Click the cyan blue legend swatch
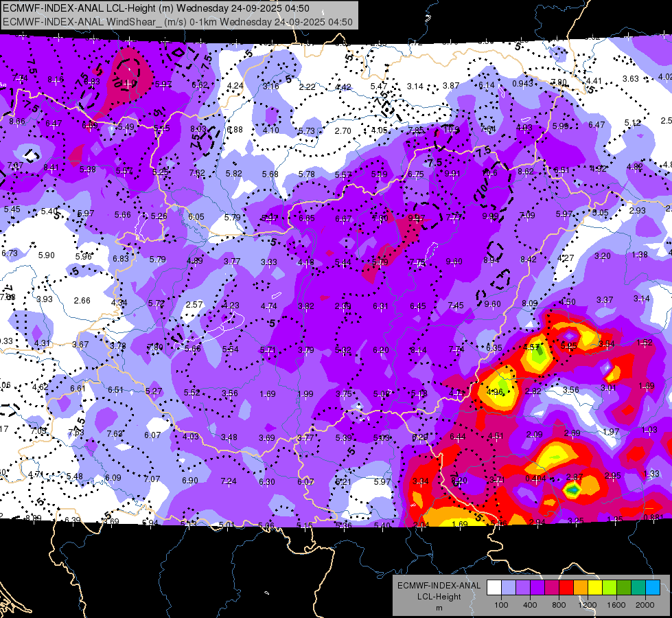The width and height of the screenshot is (672, 618). tap(653, 588)
